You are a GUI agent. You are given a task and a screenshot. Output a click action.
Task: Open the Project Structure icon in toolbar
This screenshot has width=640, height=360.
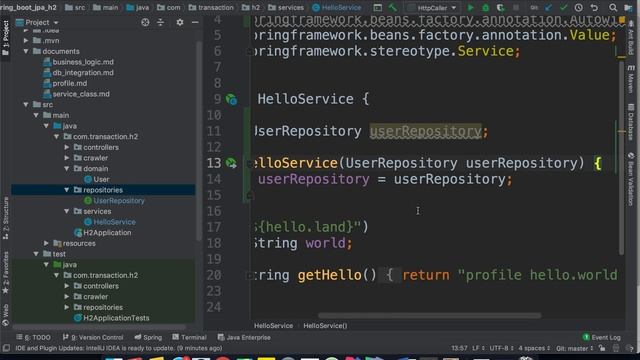[x=628, y=7]
